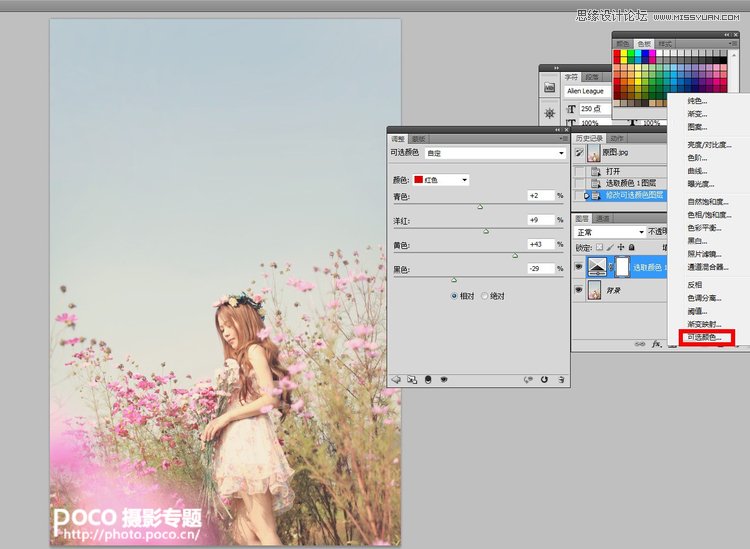Click the 黑色 value input field
750x549 pixels.
pyautogui.click(x=541, y=270)
